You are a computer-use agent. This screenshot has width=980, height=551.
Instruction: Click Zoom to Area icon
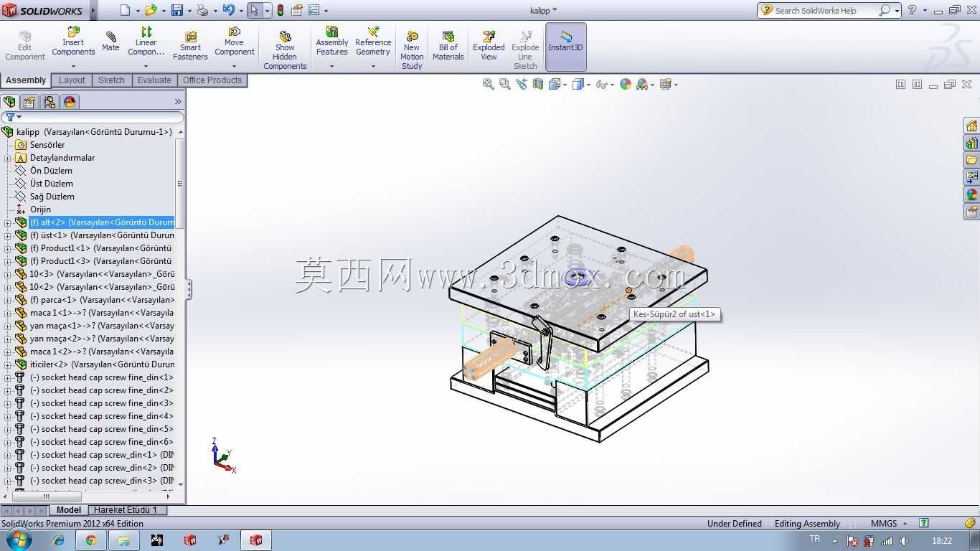pyautogui.click(x=505, y=84)
